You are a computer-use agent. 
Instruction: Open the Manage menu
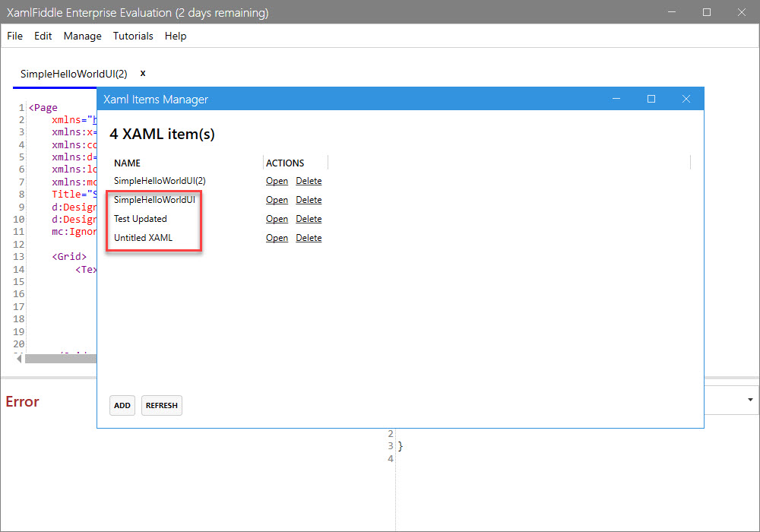[x=82, y=36]
